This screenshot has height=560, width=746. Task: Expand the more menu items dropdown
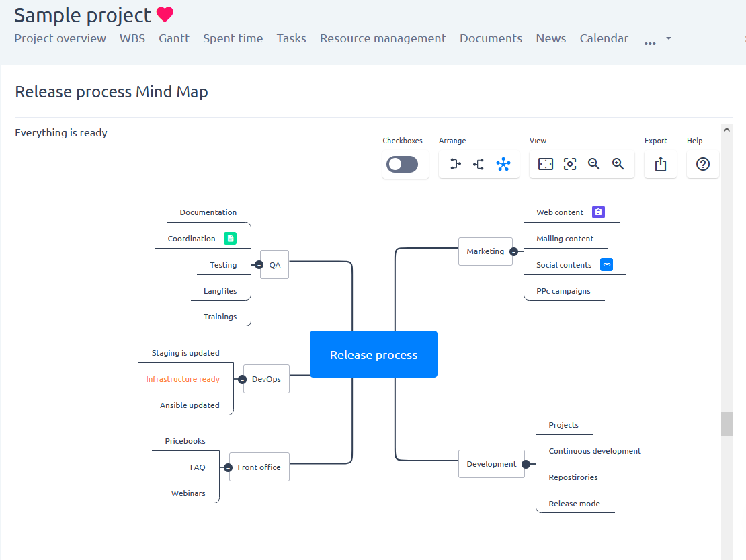[x=657, y=39]
